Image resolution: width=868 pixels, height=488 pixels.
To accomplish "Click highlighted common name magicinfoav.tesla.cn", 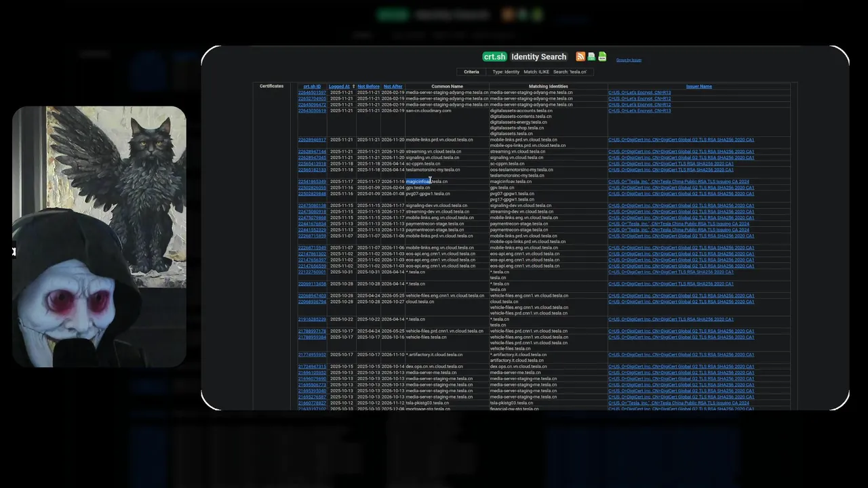I will pos(427,182).
